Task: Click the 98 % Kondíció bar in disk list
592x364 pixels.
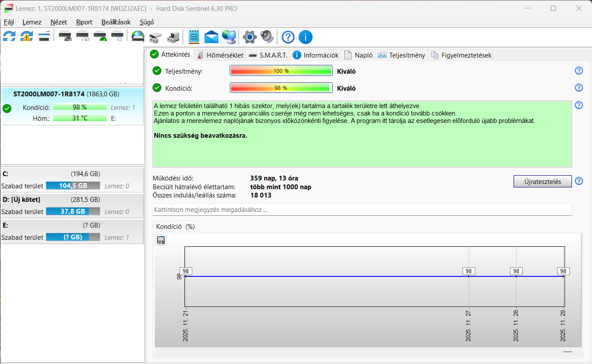Action: coord(80,107)
